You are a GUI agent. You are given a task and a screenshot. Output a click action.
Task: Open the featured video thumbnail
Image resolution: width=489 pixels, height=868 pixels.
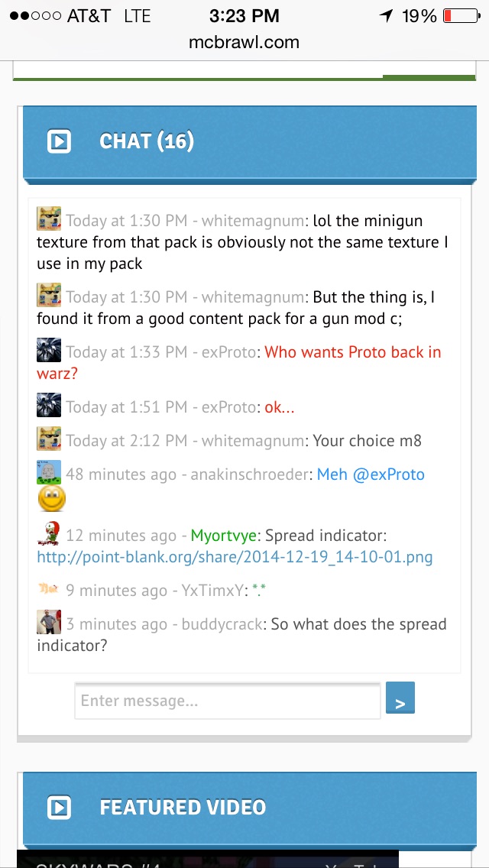tap(208, 859)
